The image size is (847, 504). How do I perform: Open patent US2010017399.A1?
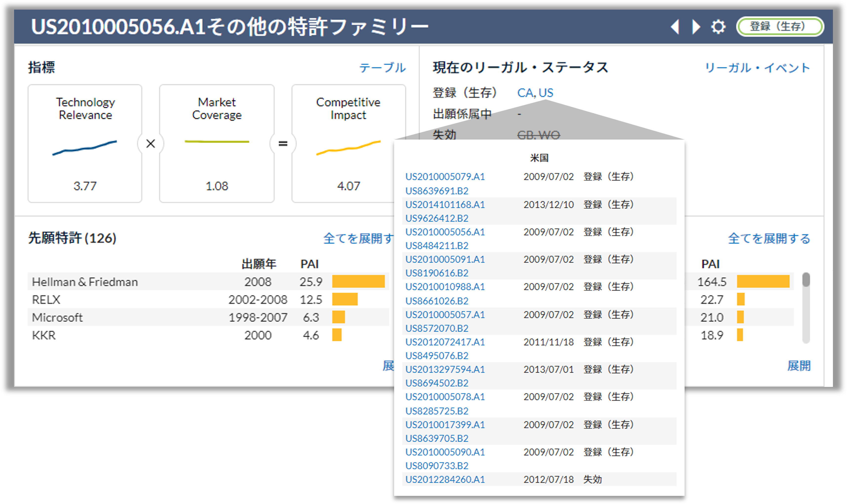pos(445,425)
